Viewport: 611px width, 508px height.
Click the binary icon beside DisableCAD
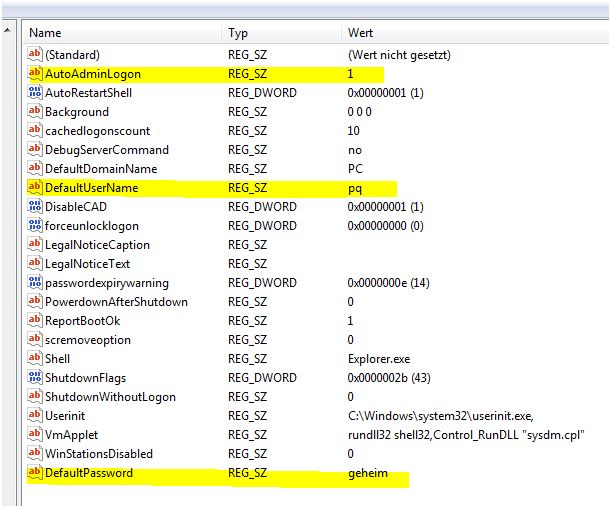[x=34, y=206]
